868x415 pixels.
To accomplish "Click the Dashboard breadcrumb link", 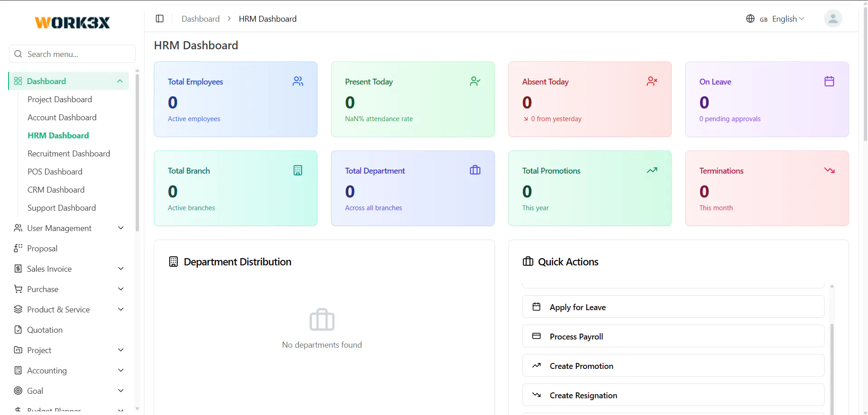I will [x=200, y=19].
